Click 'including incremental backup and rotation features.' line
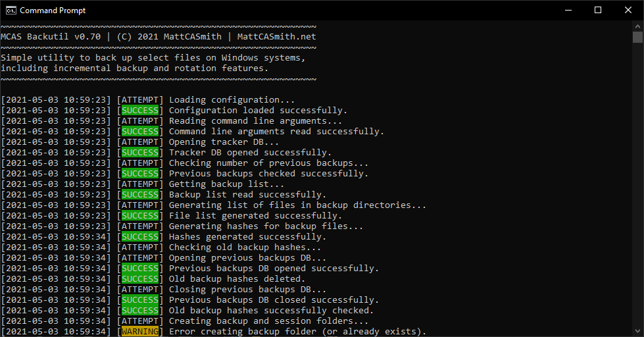 pos(135,68)
